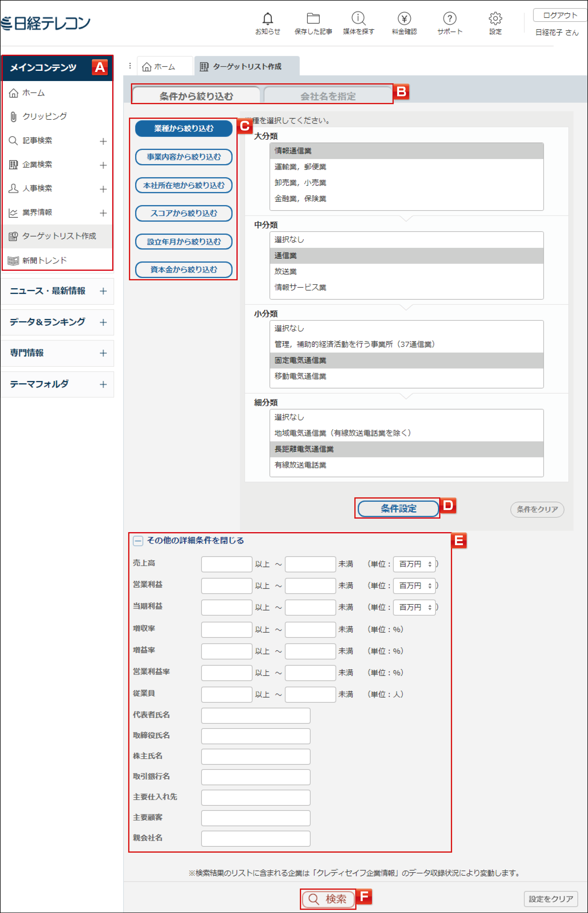Click the 条件をクリア button
This screenshot has height=913, width=588.
pyautogui.click(x=537, y=509)
